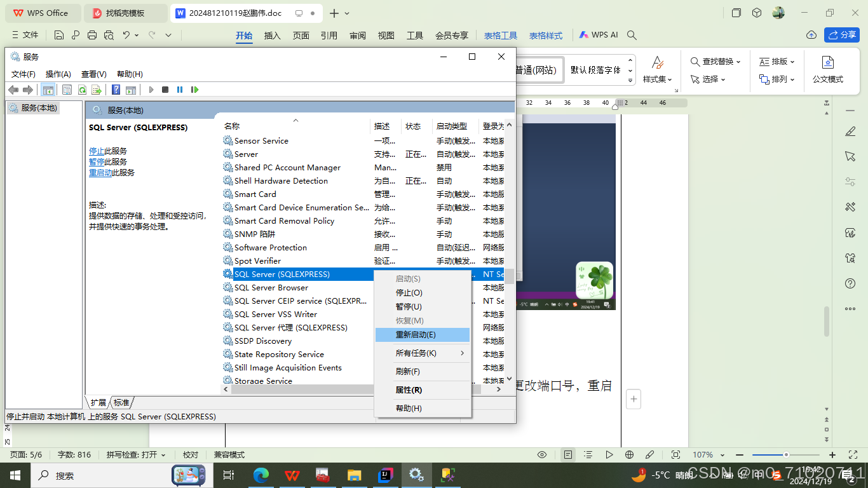The image size is (868, 488).
Task: Toggle 拼写检查 spell check setting
Action: pos(136,455)
